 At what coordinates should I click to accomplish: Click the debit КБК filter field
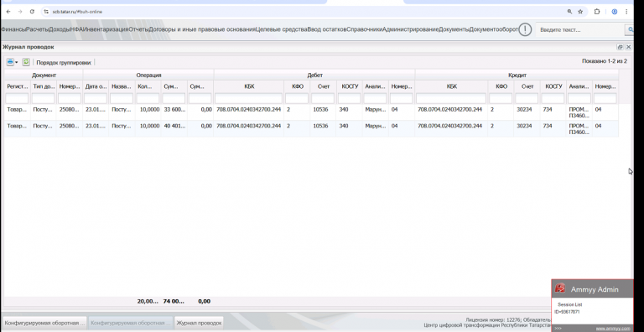coord(248,98)
